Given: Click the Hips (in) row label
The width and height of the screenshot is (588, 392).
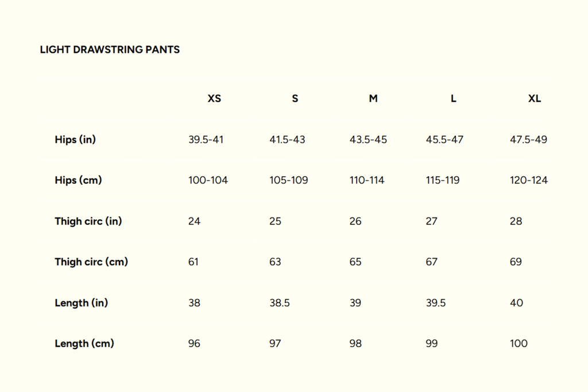Looking at the screenshot, I should pos(75,139).
